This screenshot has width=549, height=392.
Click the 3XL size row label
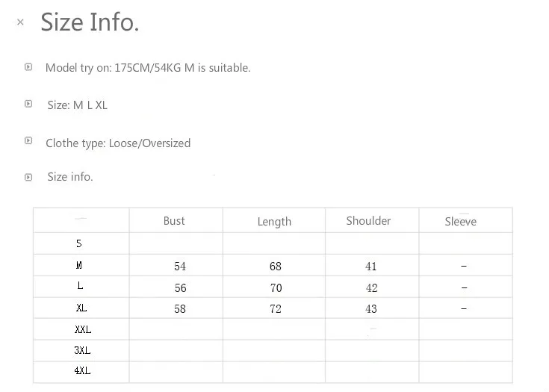(82, 350)
